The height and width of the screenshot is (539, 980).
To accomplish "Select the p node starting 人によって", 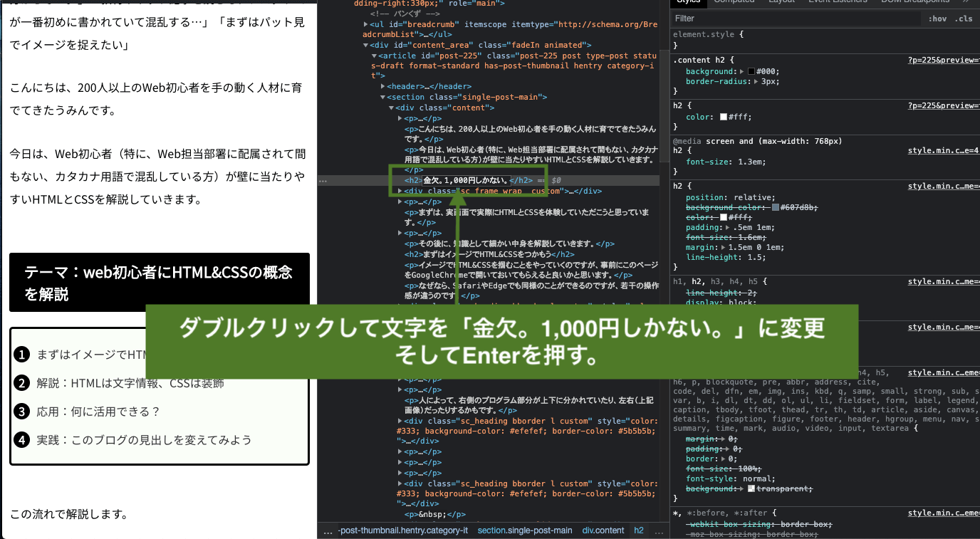I will (x=531, y=405).
